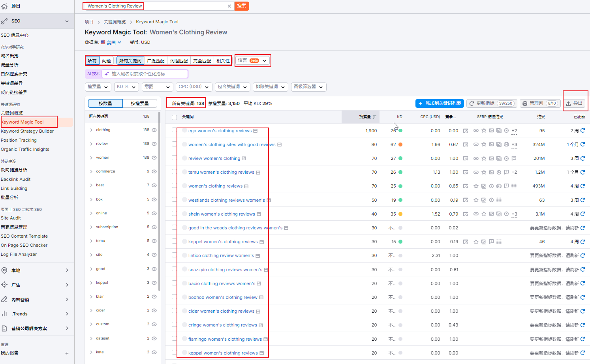
Task: Click refresh icon for boohoo women's clothing review row
Action: tap(582, 297)
